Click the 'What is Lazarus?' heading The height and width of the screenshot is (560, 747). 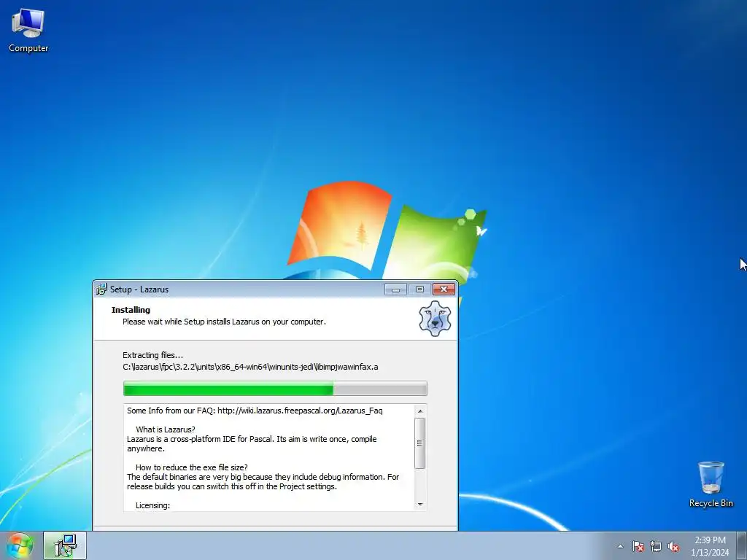(x=166, y=429)
